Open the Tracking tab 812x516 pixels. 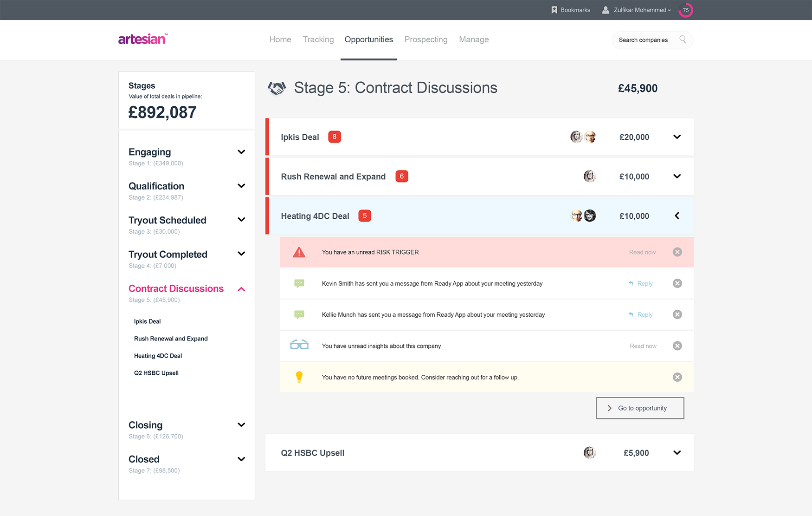pyautogui.click(x=318, y=39)
